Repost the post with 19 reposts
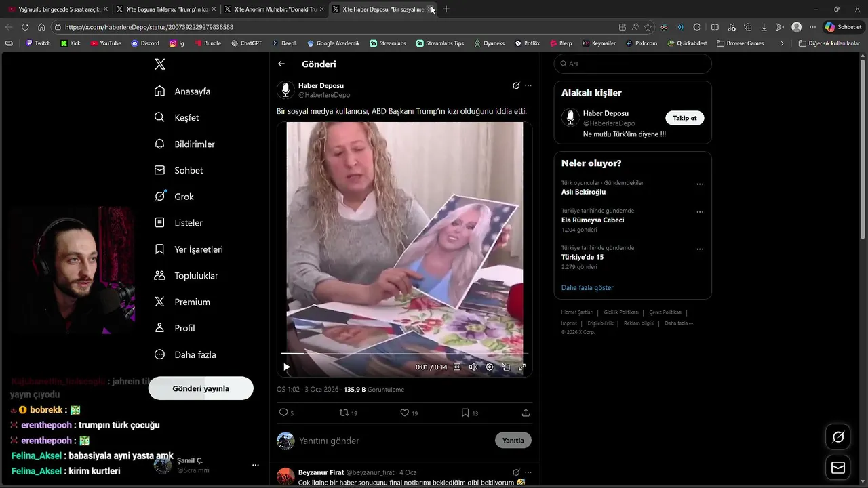 pos(348,413)
